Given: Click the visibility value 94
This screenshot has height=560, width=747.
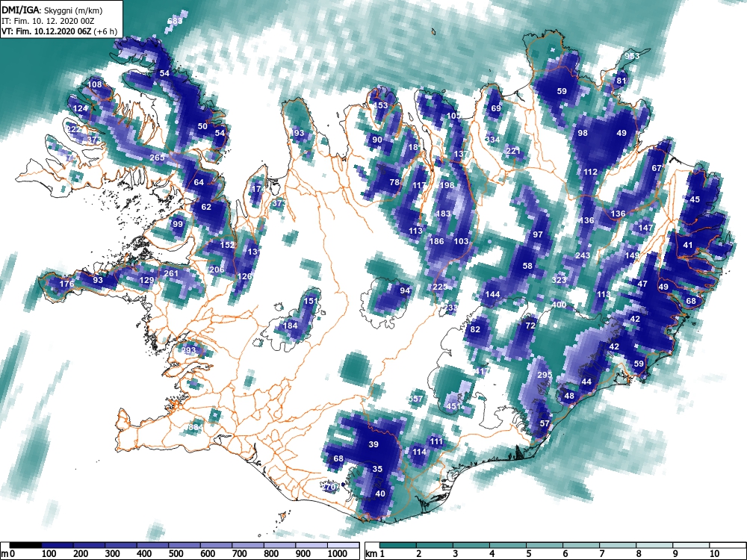Looking at the screenshot, I should 405,290.
